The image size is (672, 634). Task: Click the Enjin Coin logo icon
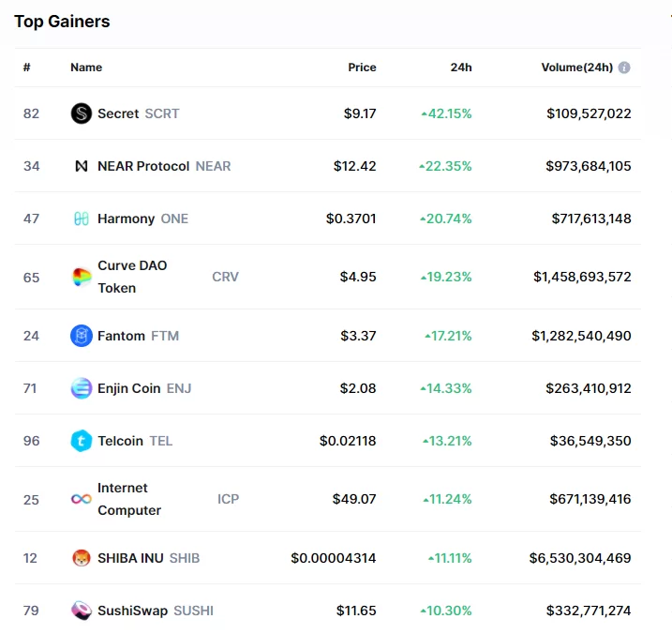click(82, 388)
